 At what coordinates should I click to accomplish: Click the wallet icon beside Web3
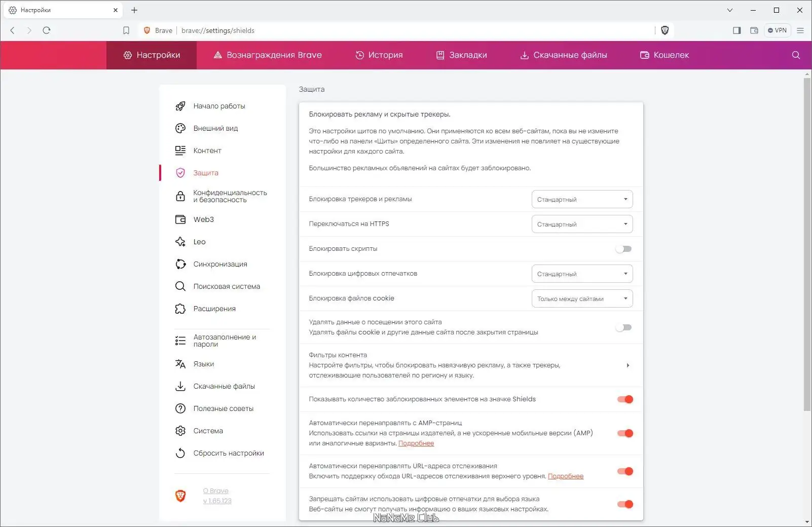(x=180, y=219)
